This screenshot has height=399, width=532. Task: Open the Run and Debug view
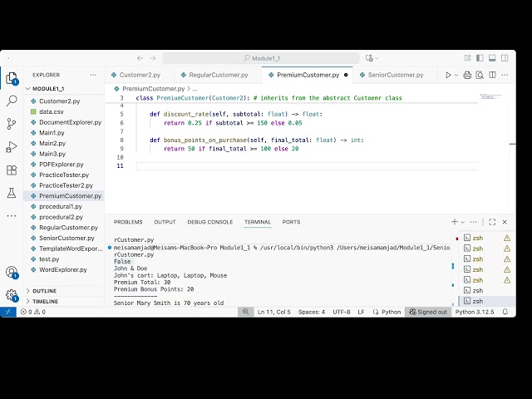[12, 147]
